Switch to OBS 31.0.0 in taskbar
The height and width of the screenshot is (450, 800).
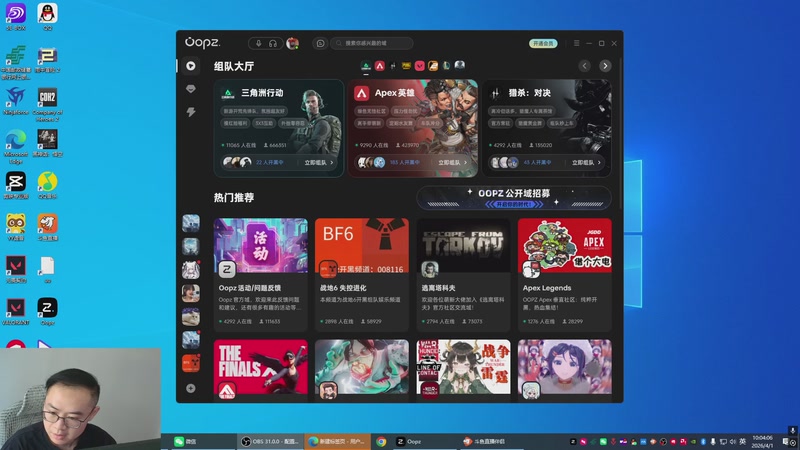coord(270,441)
